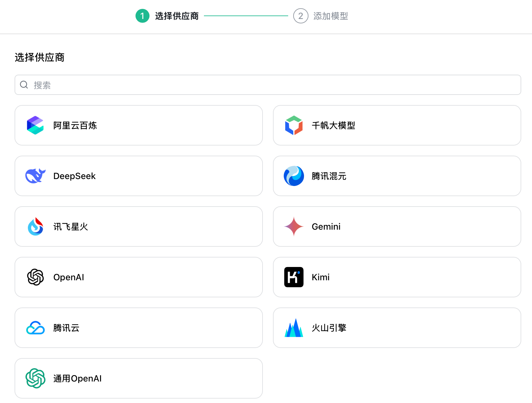Click the 火山引擎 mountain peaks icon
Image resolution: width=532 pixels, height=403 pixels.
[294, 328]
